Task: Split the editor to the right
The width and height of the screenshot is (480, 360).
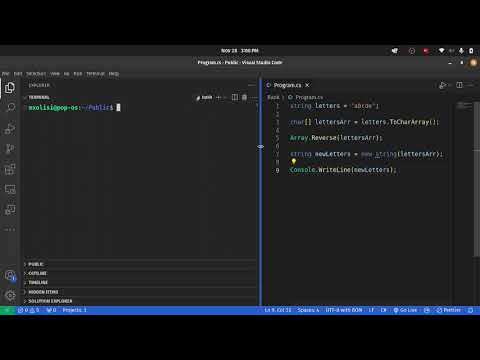Action: pos(459,85)
